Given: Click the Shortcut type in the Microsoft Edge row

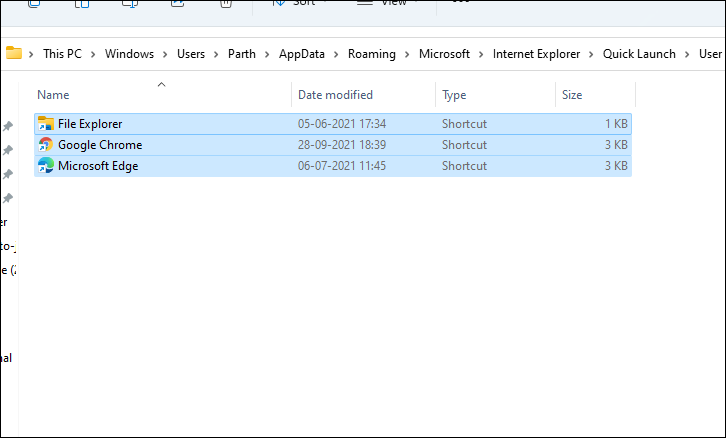Looking at the screenshot, I should 464,166.
